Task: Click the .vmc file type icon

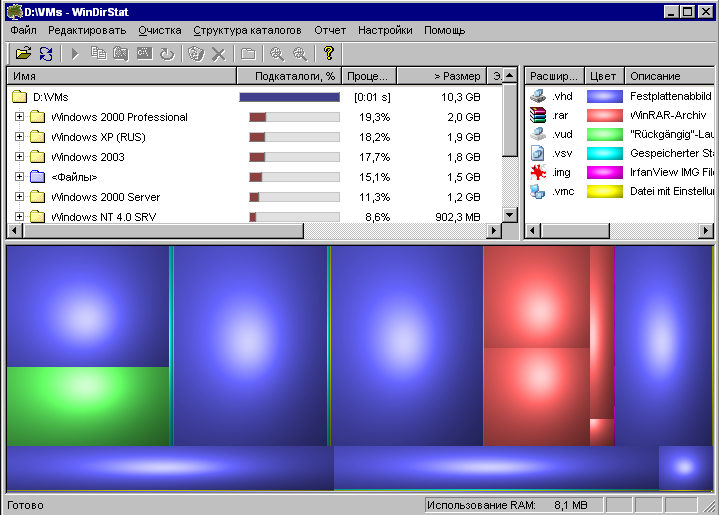Action: tap(538, 191)
